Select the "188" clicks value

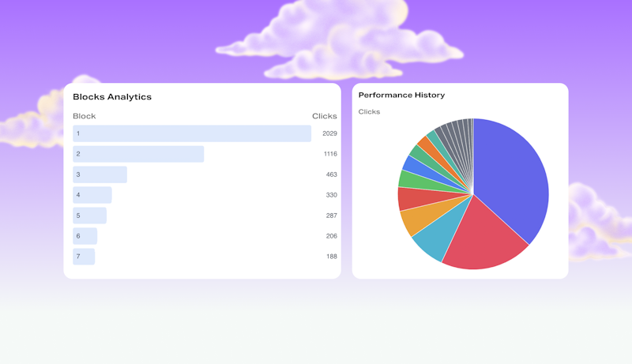pyautogui.click(x=332, y=257)
